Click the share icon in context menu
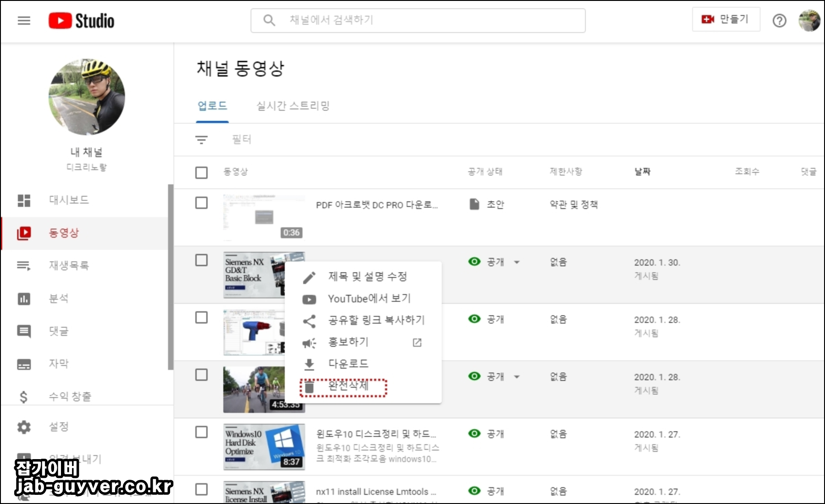 tap(309, 321)
